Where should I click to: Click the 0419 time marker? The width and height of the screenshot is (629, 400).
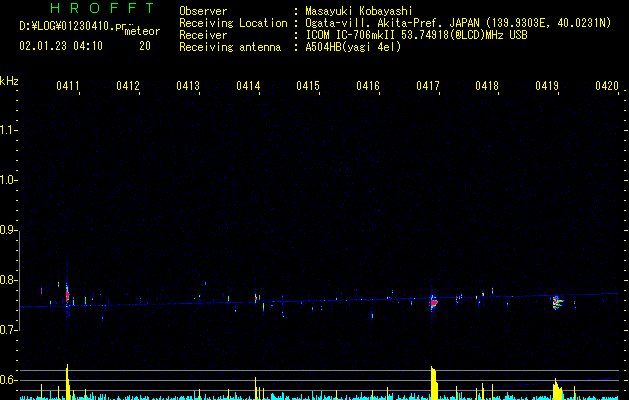(547, 86)
